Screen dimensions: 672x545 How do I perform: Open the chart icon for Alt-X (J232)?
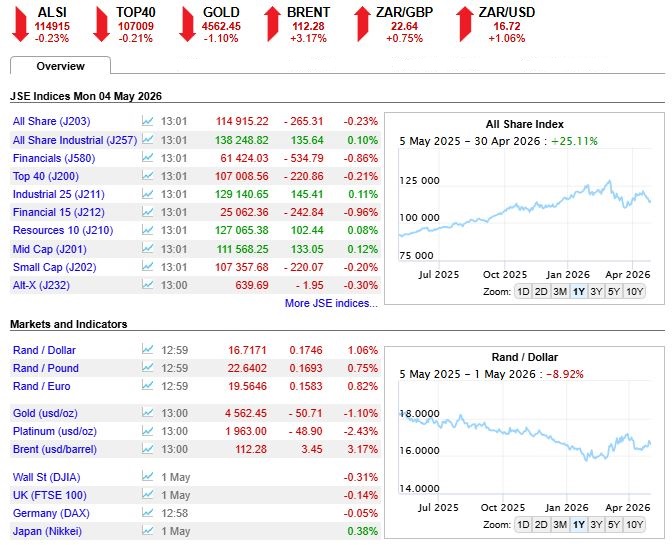[x=147, y=284]
